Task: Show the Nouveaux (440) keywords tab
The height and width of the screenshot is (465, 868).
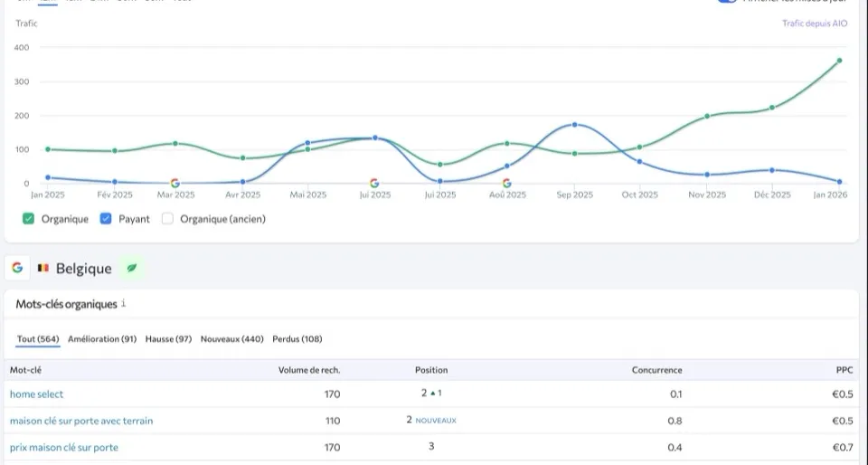Action: tap(231, 339)
